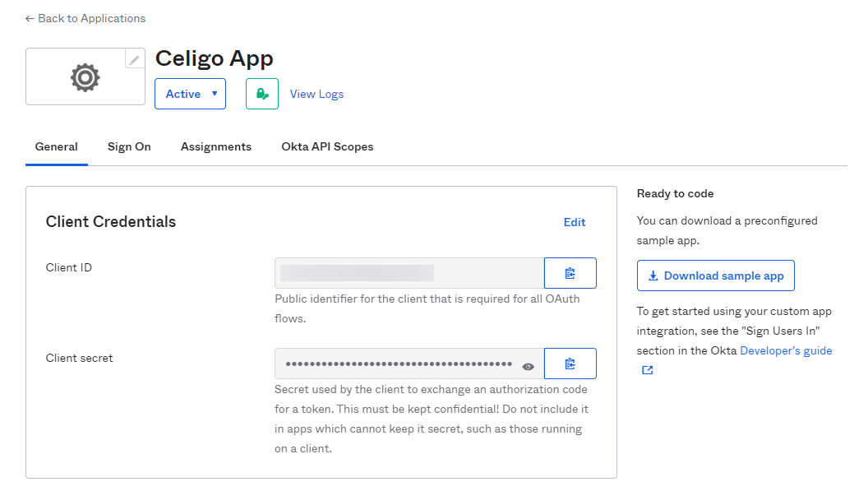The width and height of the screenshot is (868, 491).
Task: Click the edit pencil on app logo
Action: coord(135,59)
